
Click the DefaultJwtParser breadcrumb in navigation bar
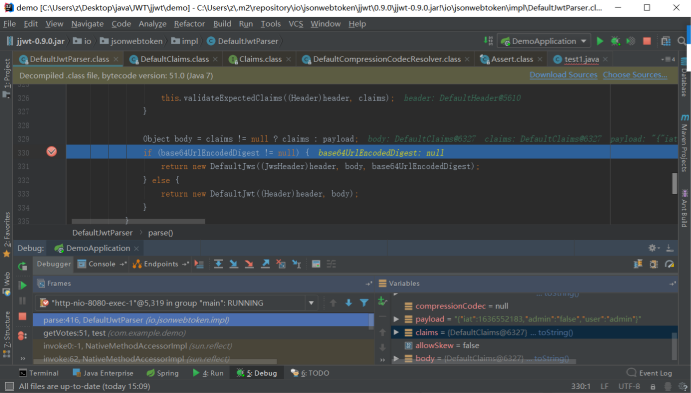click(243, 41)
